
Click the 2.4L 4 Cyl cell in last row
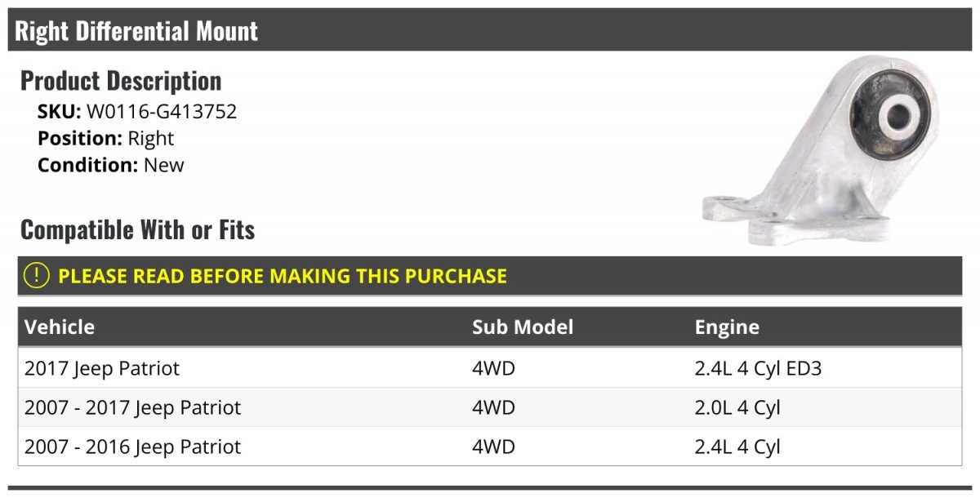[737, 447]
